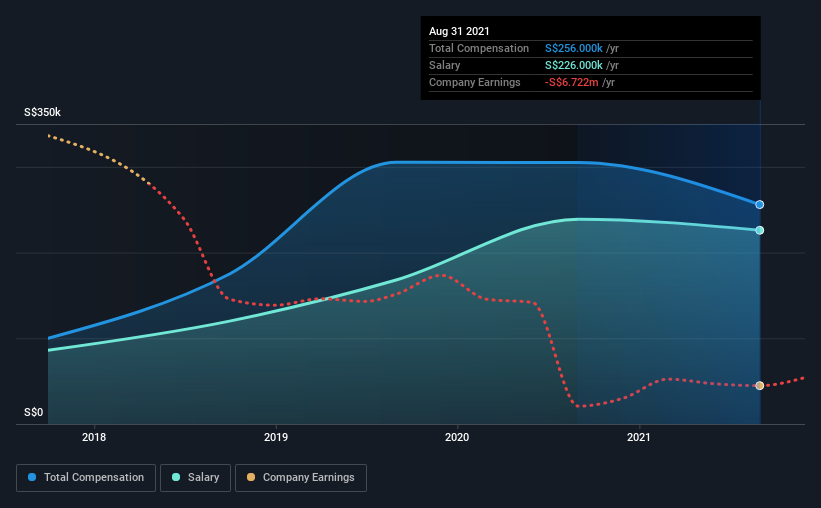
Task: Click the teal Salary data point marker
Action: [759, 230]
